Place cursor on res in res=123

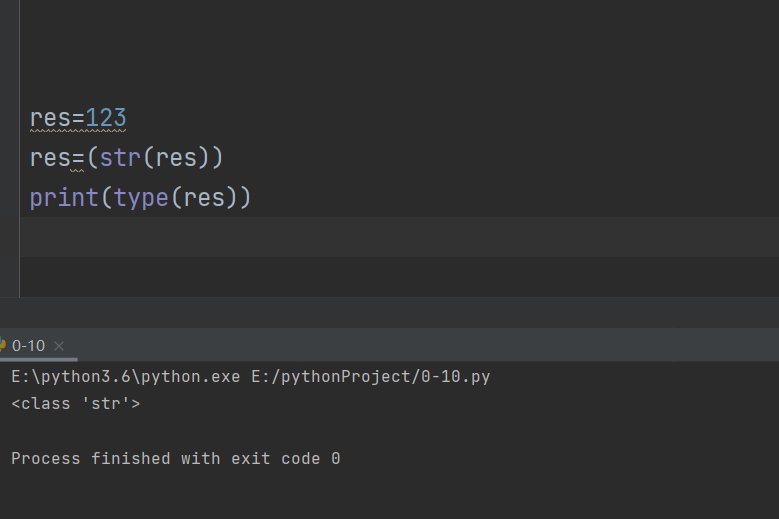[x=49, y=118]
